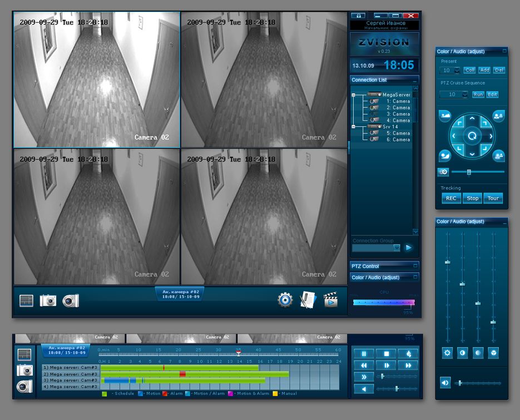This screenshot has width=520, height=420.
Task: Click the two-people icon top right of PTZ pad
Action: click(x=498, y=116)
